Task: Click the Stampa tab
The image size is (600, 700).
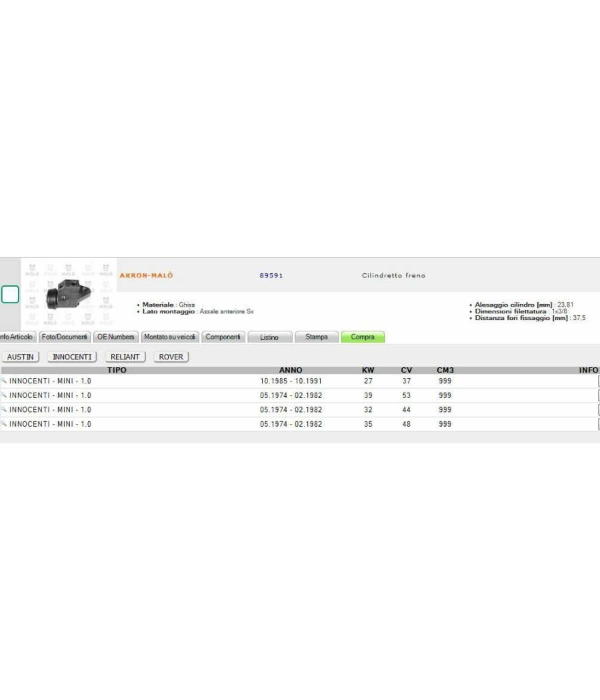Action: pos(317,337)
